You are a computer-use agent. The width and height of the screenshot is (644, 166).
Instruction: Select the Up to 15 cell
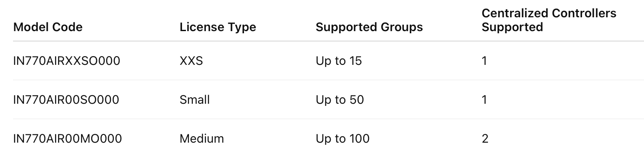click(x=339, y=61)
